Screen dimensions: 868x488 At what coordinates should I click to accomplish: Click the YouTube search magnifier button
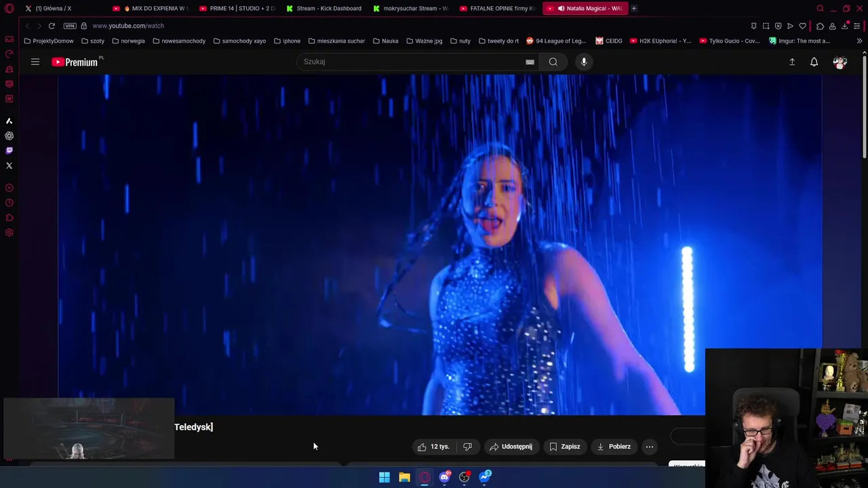[553, 62]
